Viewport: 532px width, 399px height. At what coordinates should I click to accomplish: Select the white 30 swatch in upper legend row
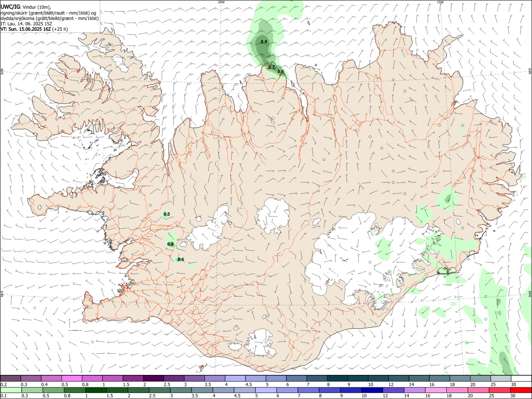click(521, 378)
